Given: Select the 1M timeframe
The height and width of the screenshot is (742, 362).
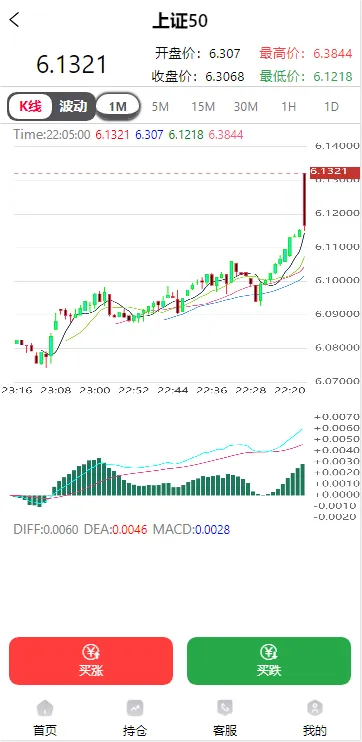Looking at the screenshot, I should (118, 106).
